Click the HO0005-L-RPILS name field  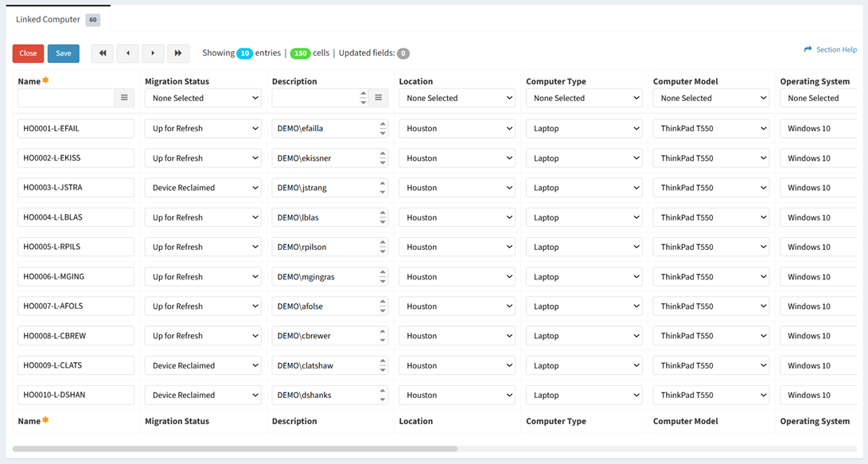(x=76, y=247)
